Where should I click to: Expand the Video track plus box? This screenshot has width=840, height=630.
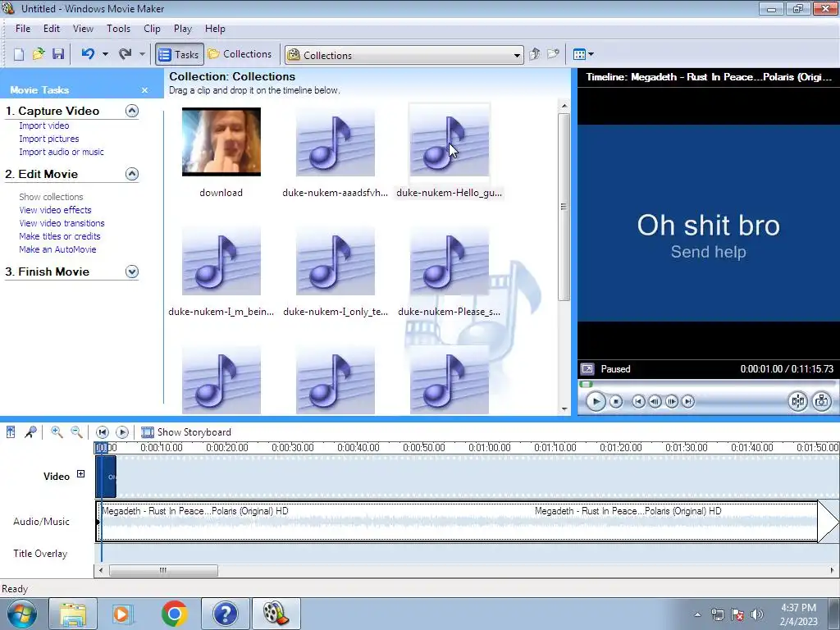tap(80, 473)
